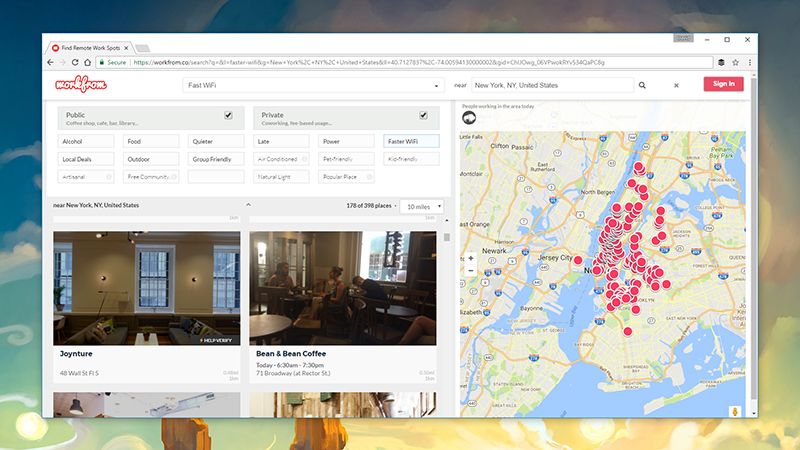Viewport: 800px width, 450px height.
Task: Click the Sign In button
Action: pos(723,84)
